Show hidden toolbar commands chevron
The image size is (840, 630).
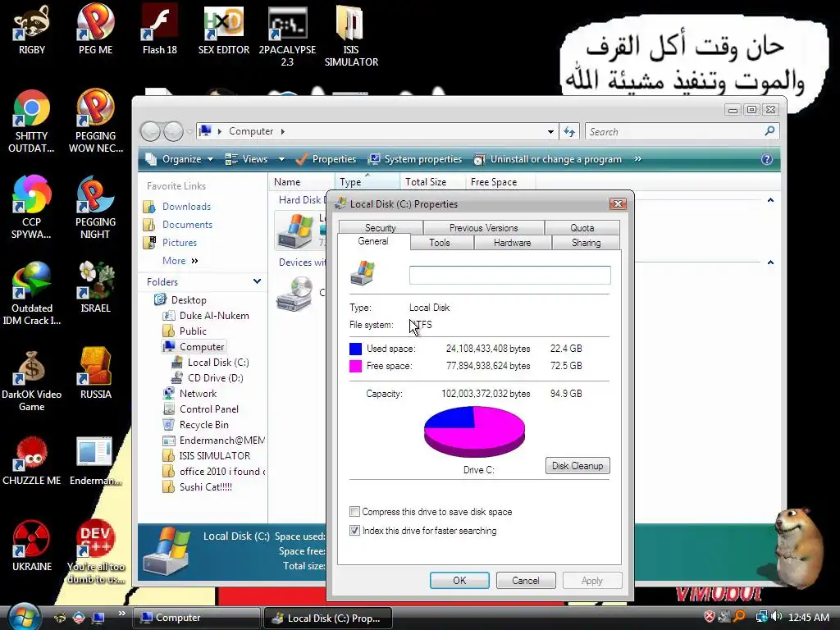[637, 159]
